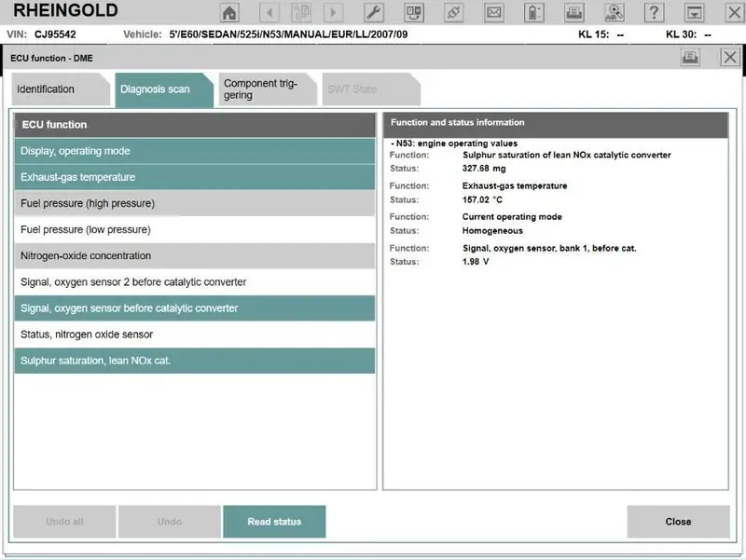Open the help question mark icon
This screenshot has height=560, width=746.
click(655, 12)
